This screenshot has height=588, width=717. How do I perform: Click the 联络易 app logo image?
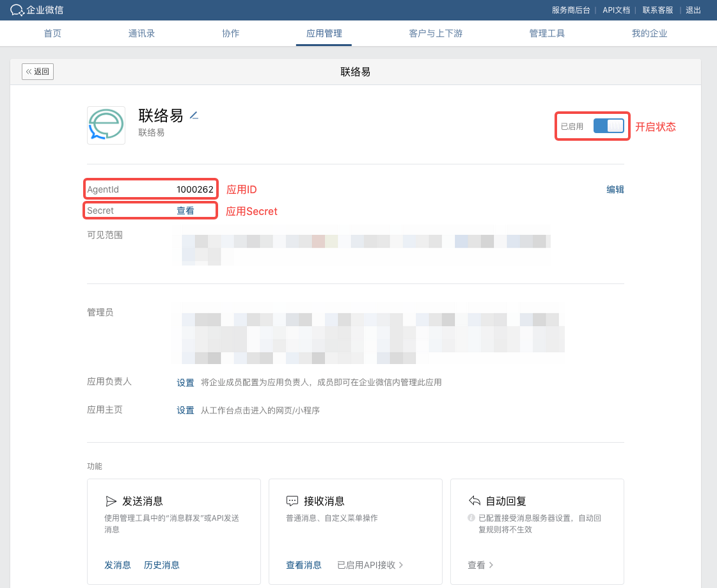pyautogui.click(x=106, y=125)
